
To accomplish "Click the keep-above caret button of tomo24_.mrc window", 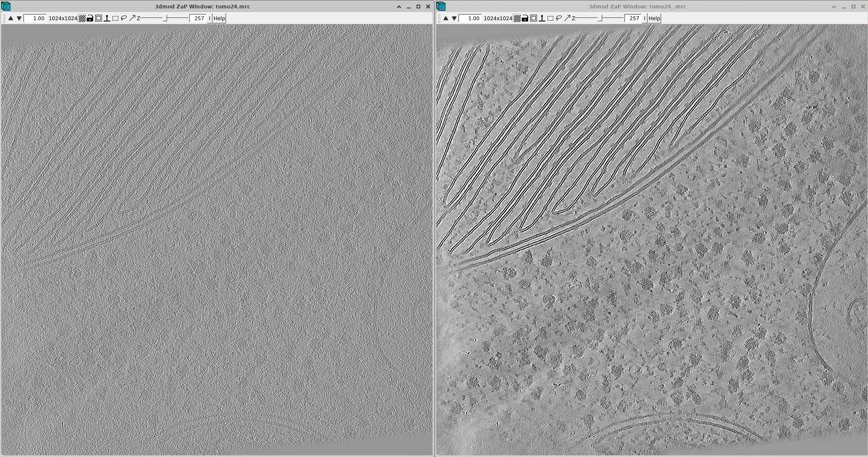I will click(x=834, y=7).
